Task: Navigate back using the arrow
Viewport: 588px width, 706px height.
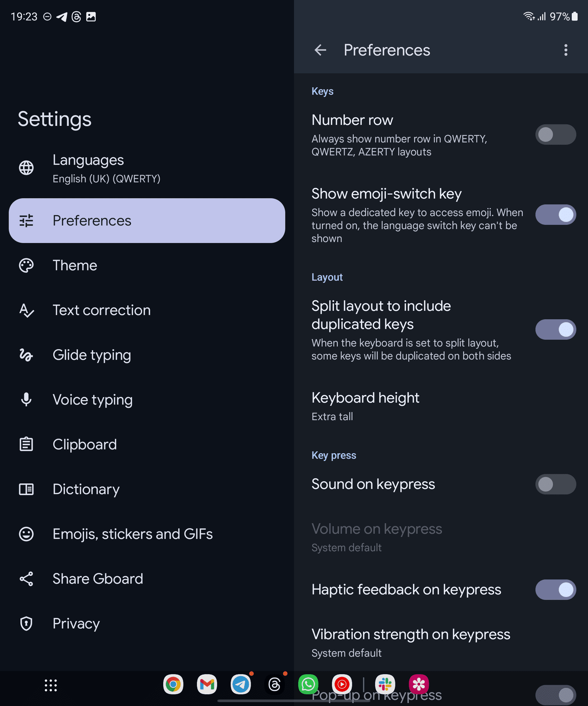Action: click(x=320, y=50)
